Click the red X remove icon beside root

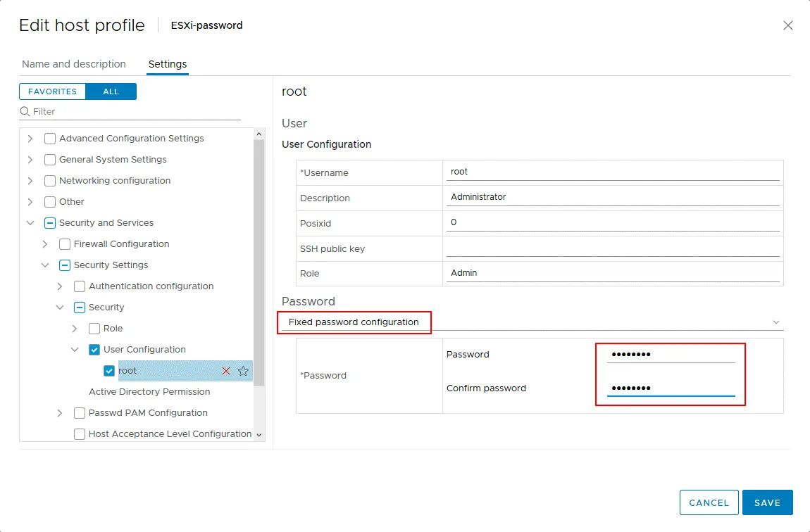226,371
